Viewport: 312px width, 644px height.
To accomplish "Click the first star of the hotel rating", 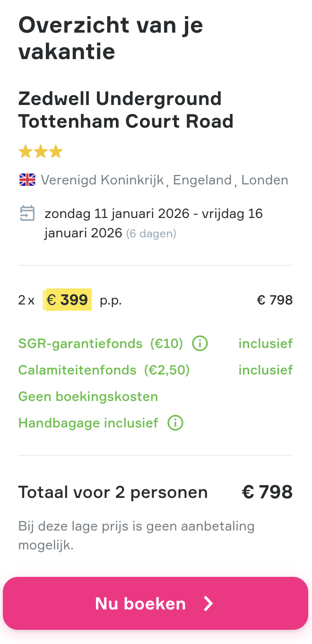I will coord(26,151).
